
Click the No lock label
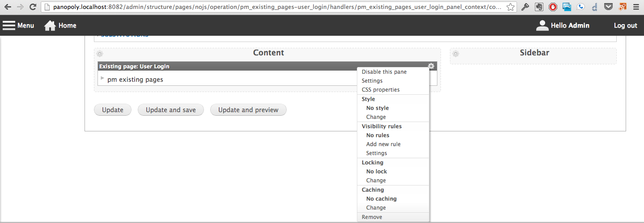pos(377,172)
